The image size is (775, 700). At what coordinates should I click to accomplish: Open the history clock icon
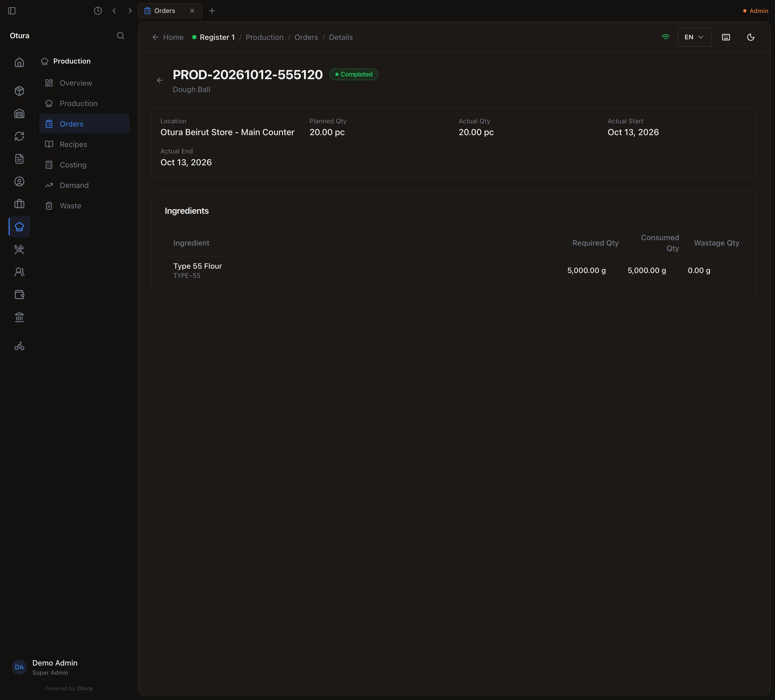(x=98, y=11)
